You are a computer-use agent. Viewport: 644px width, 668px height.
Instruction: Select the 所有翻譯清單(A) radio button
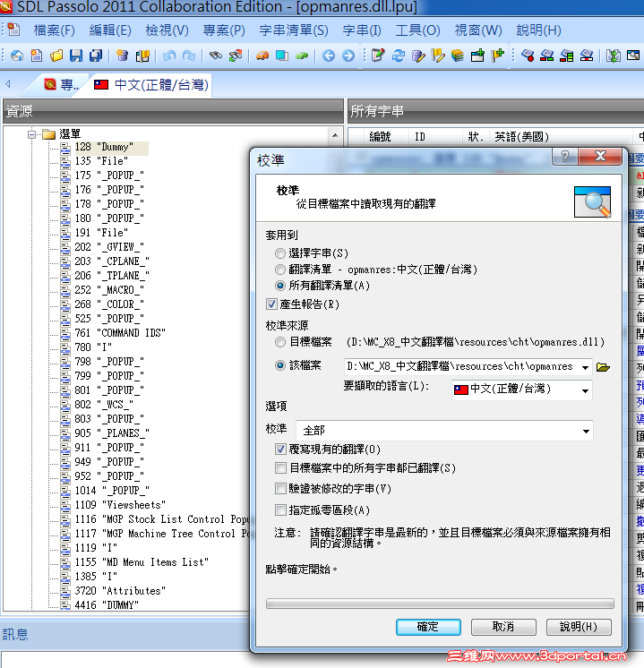click(280, 286)
